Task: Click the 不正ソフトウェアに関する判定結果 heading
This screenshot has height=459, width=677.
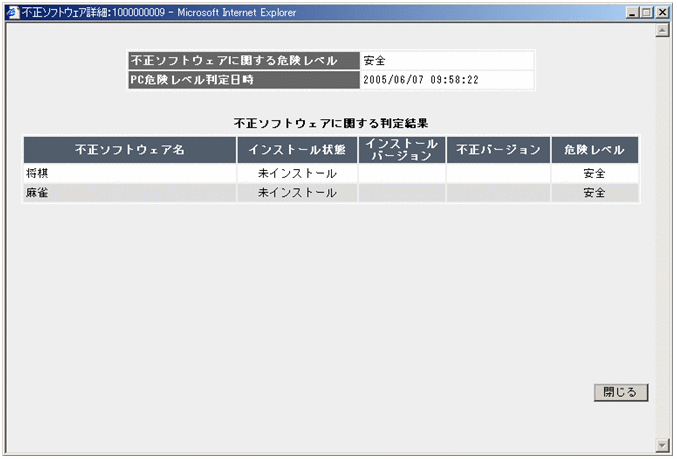Action: click(x=331, y=123)
